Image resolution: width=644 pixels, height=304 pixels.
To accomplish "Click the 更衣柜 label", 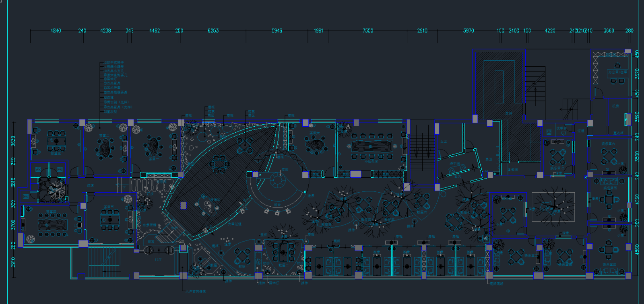I will (x=618, y=133).
